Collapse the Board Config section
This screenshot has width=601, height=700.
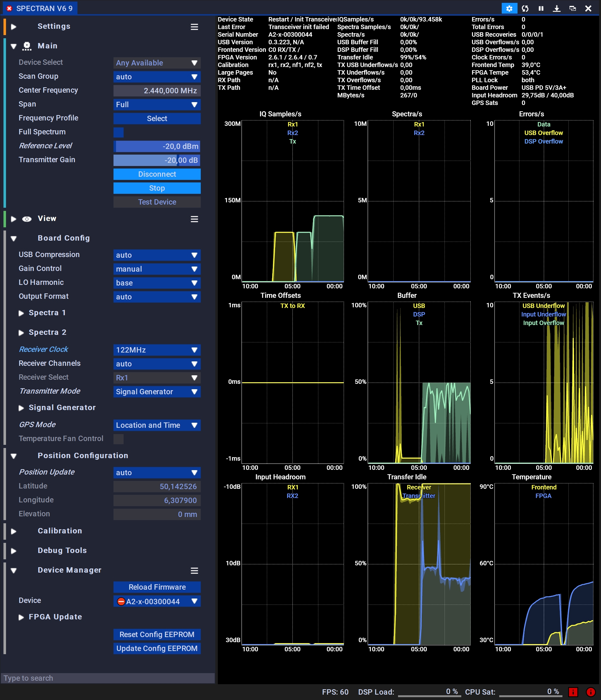pyautogui.click(x=14, y=238)
